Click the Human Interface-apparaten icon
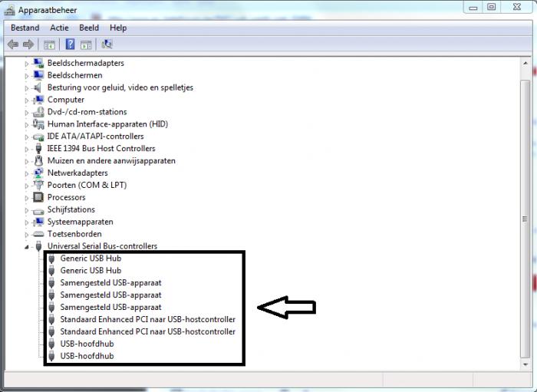 (38, 124)
